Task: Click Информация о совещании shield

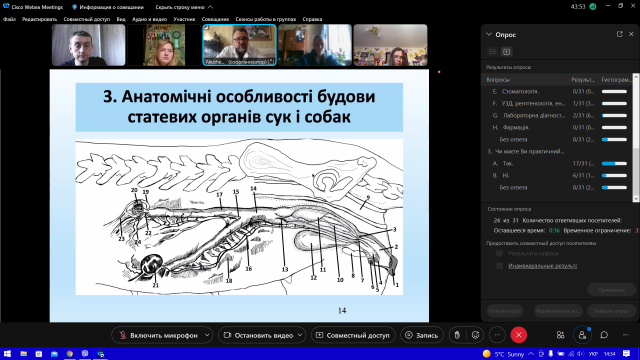Action: (108, 7)
